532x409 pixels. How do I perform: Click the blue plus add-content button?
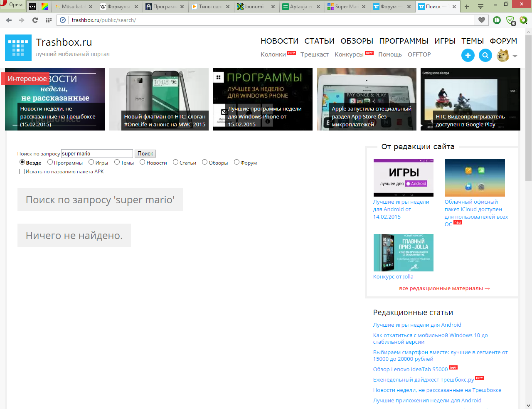468,55
